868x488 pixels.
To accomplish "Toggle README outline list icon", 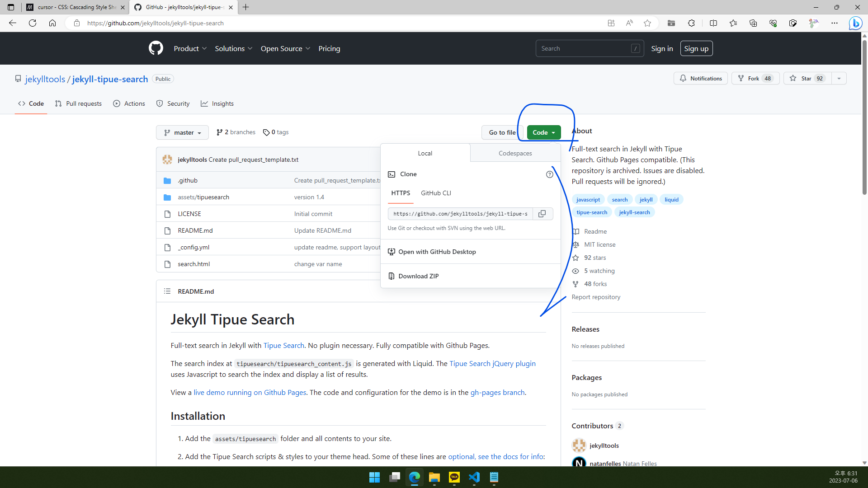I will (x=167, y=291).
